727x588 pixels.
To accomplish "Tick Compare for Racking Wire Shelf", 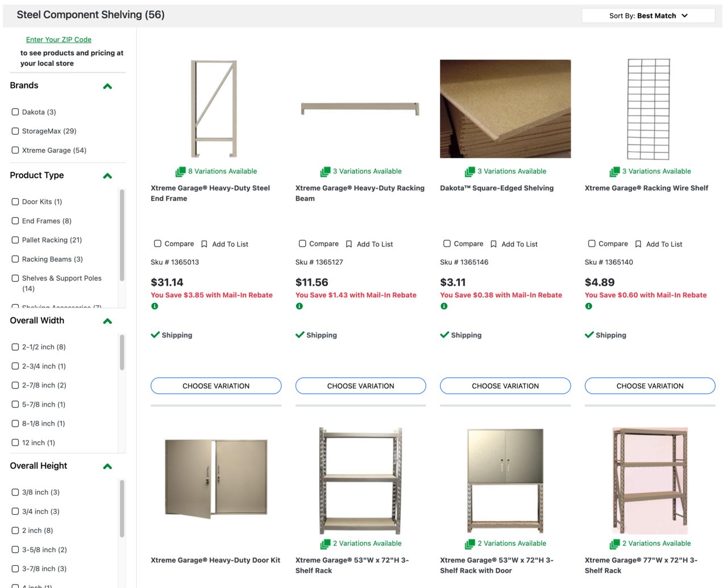I will pyautogui.click(x=592, y=244).
